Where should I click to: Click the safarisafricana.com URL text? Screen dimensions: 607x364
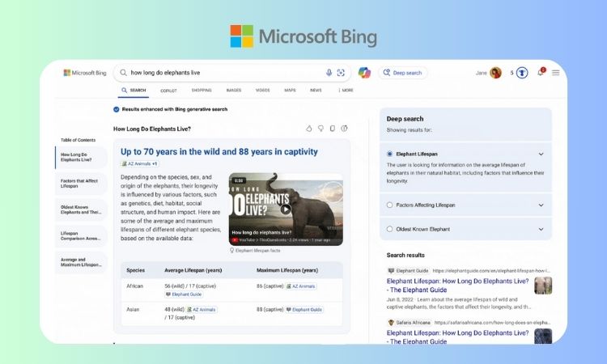tap(492, 322)
